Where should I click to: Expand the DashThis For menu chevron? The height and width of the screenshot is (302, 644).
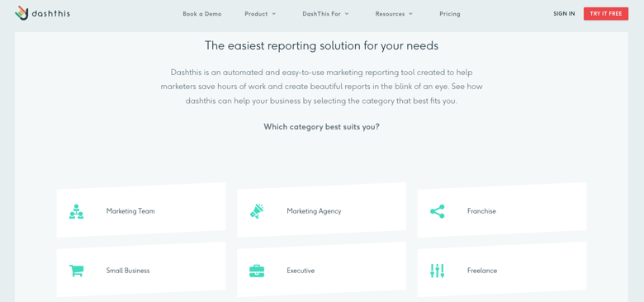347,14
